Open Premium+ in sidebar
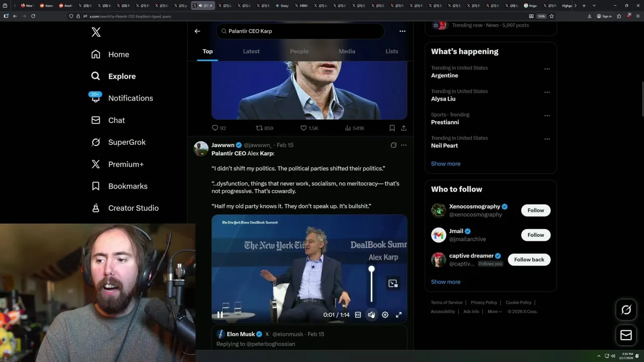This screenshot has width=644, height=362. (x=117, y=164)
